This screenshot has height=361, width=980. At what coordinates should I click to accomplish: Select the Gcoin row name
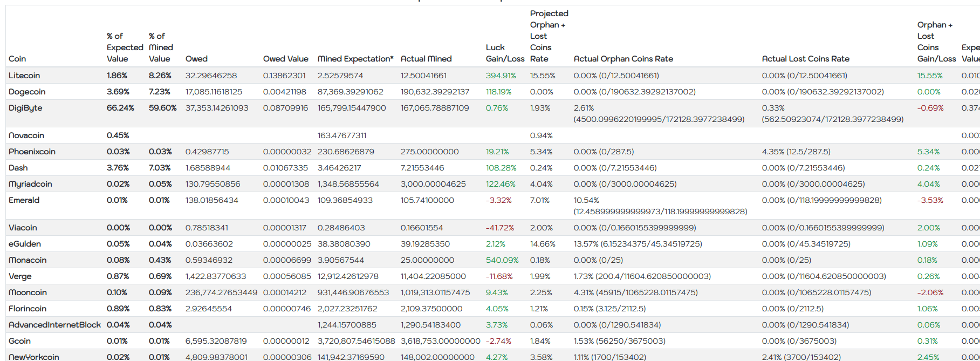click(x=19, y=341)
